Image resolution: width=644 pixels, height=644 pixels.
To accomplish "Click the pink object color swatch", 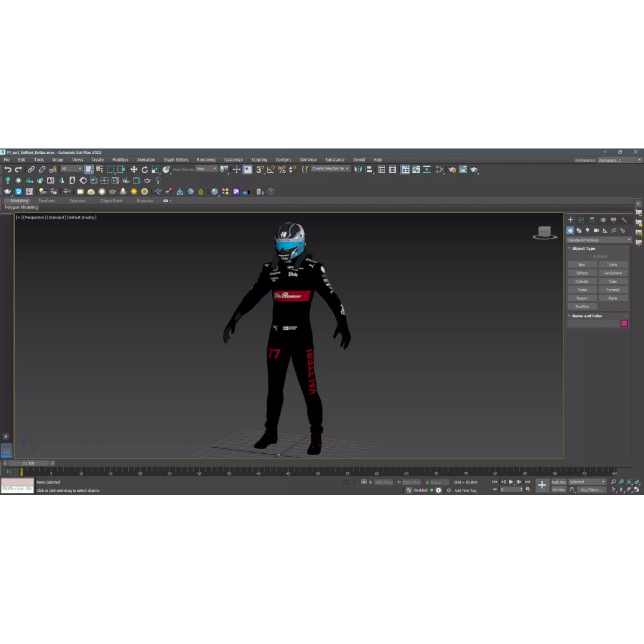I will (x=624, y=323).
